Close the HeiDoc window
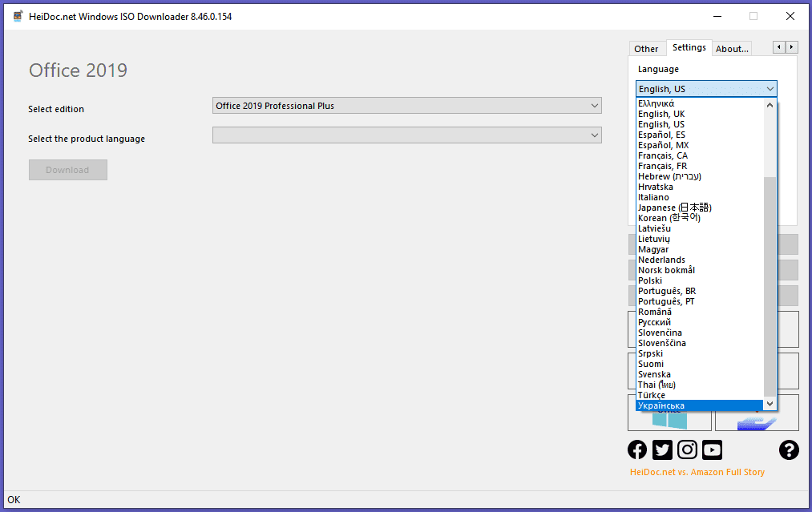This screenshot has height=512, width=812. pos(790,16)
